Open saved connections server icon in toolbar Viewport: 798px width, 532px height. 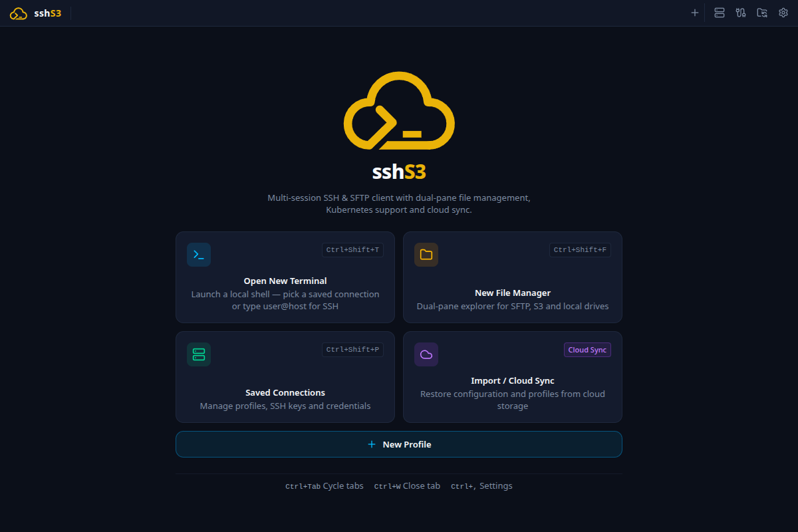(x=720, y=13)
